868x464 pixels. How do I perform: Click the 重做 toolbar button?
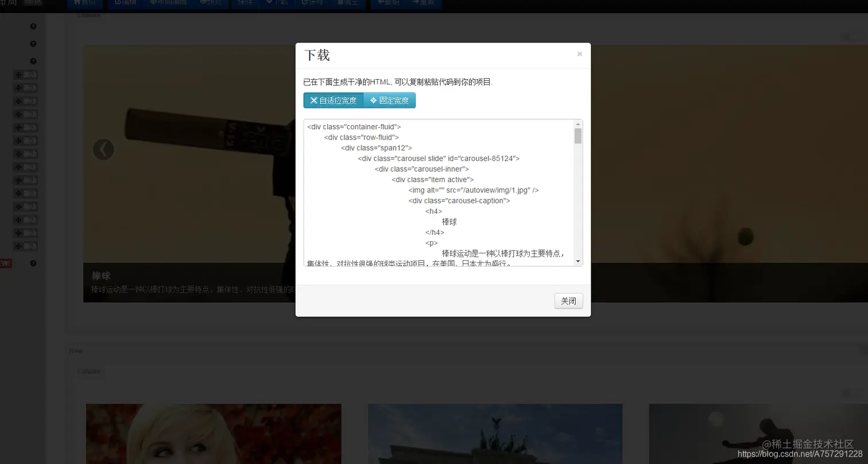point(424,3)
